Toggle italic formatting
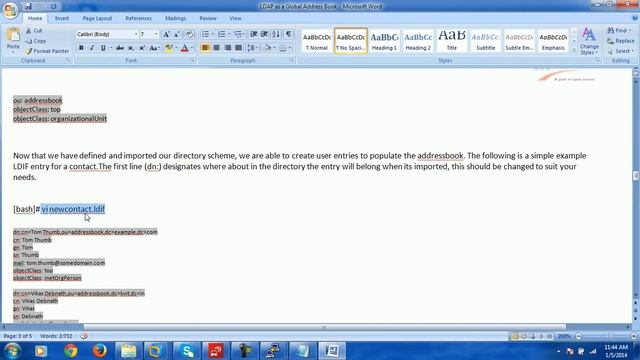The width and height of the screenshot is (640, 360). tap(92, 48)
